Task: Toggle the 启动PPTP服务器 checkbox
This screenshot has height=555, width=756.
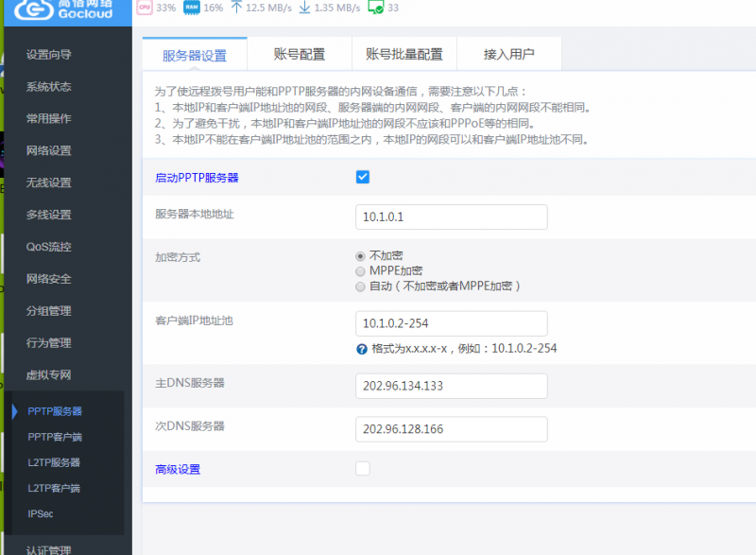Action: (363, 177)
